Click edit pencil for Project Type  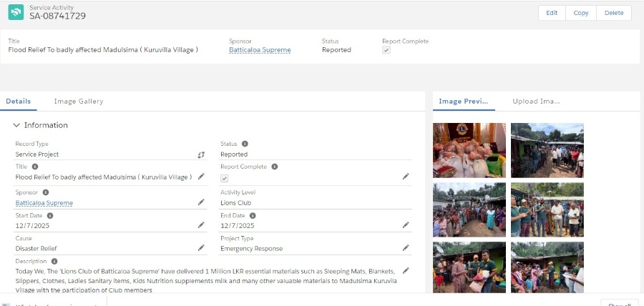click(406, 248)
